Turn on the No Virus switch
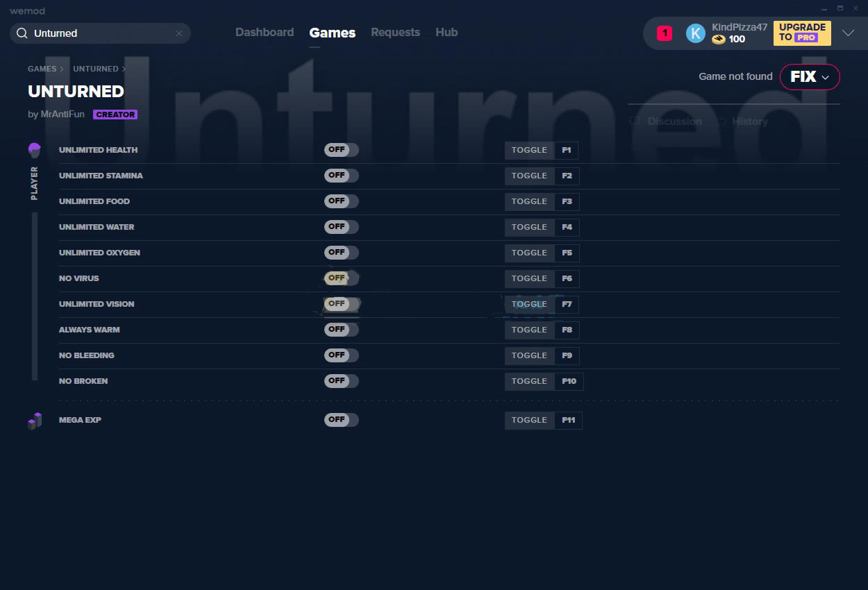Viewport: 868px width, 590px height. pos(341,278)
